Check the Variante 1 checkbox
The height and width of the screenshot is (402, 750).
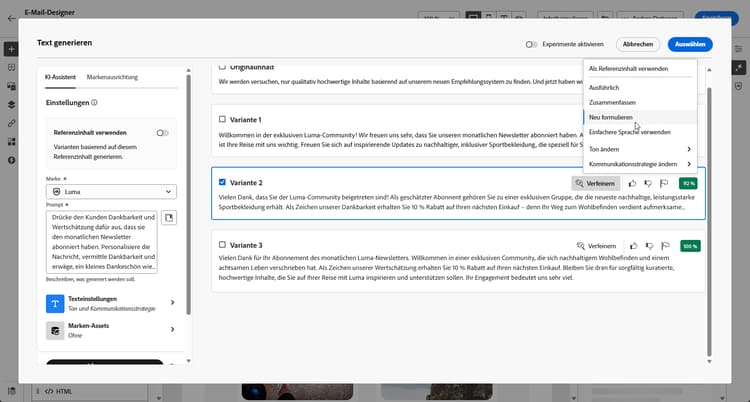pyautogui.click(x=222, y=119)
